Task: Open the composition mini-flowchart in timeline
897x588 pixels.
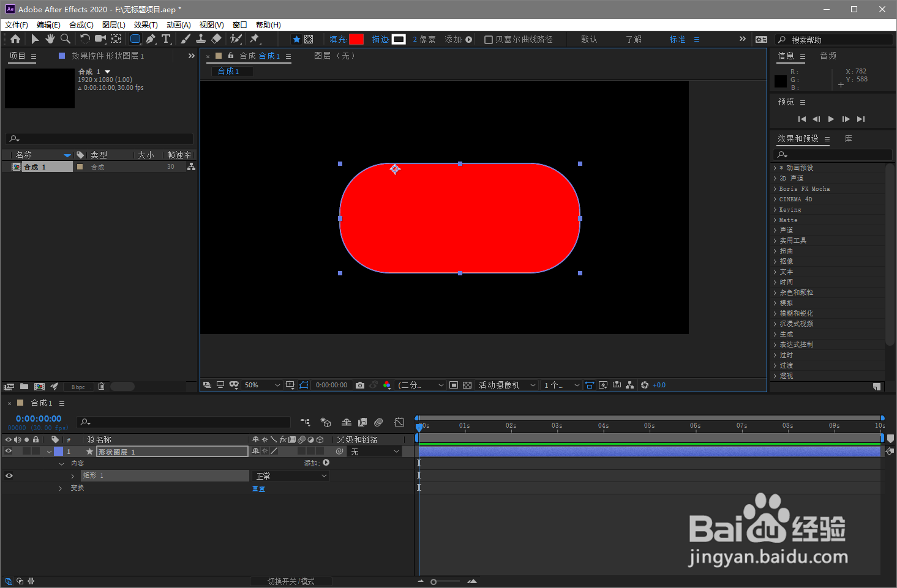Action: [x=305, y=422]
